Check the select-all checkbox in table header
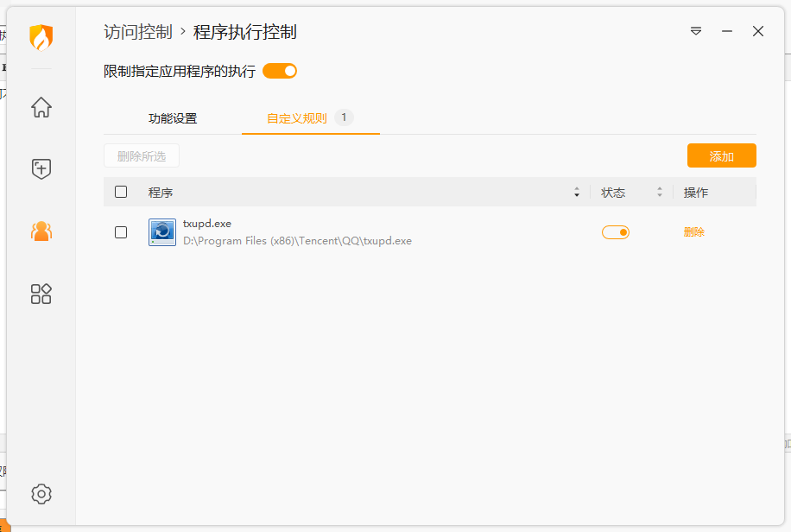791x532 pixels. tap(121, 192)
